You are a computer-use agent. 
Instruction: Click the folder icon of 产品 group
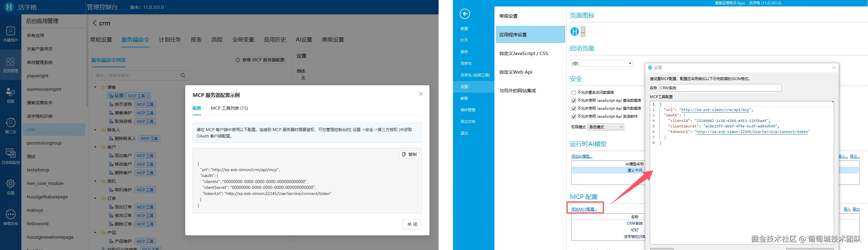104,233
